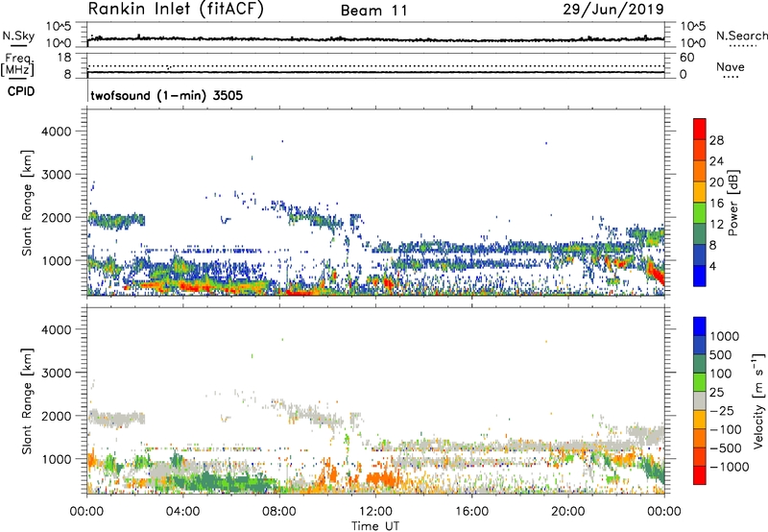Click the "60" tick on Nave axis
Image resolution: width=768 pixels, height=532 pixels.
[686, 58]
